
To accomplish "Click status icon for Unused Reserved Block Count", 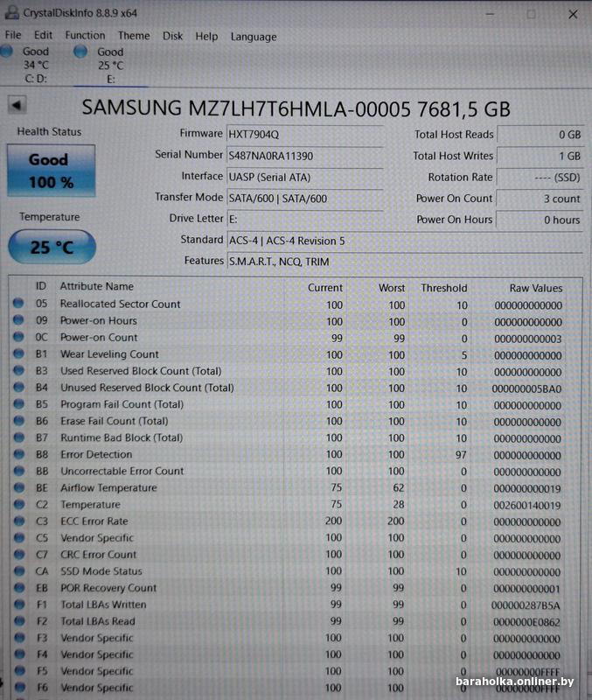I will tap(18, 387).
